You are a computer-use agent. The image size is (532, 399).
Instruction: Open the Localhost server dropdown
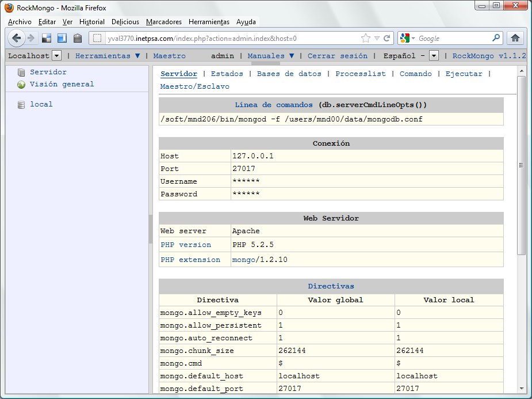click(x=57, y=56)
